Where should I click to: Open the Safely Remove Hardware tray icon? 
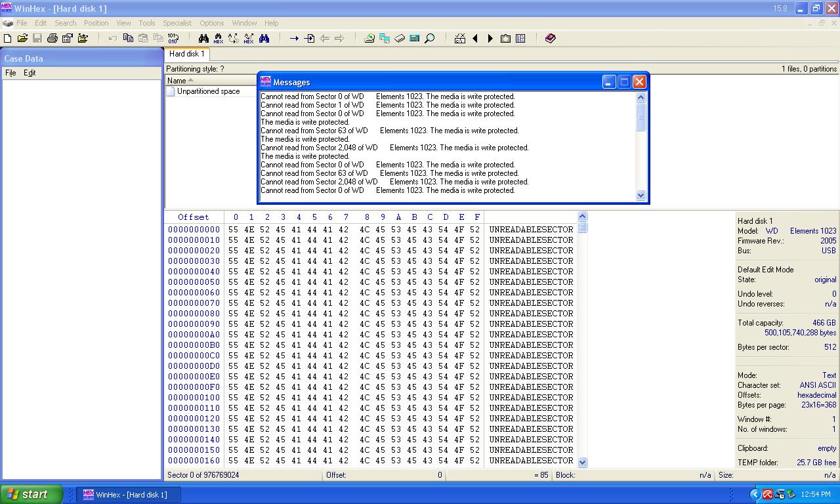pos(791,494)
